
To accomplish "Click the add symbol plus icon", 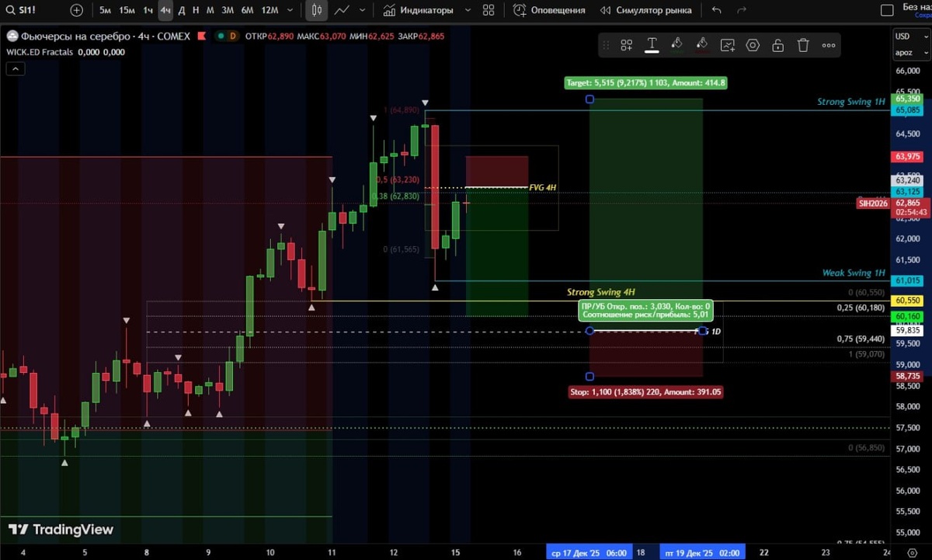I will click(76, 10).
